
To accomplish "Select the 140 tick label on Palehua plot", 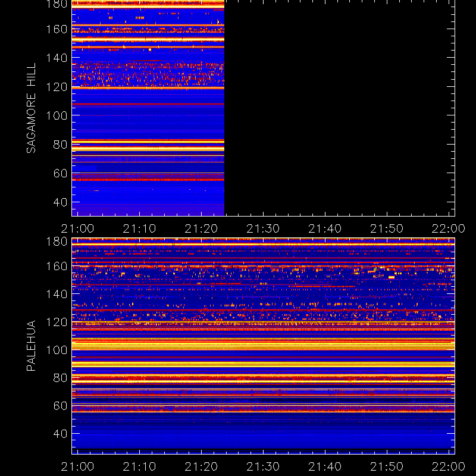I will click(57, 294).
